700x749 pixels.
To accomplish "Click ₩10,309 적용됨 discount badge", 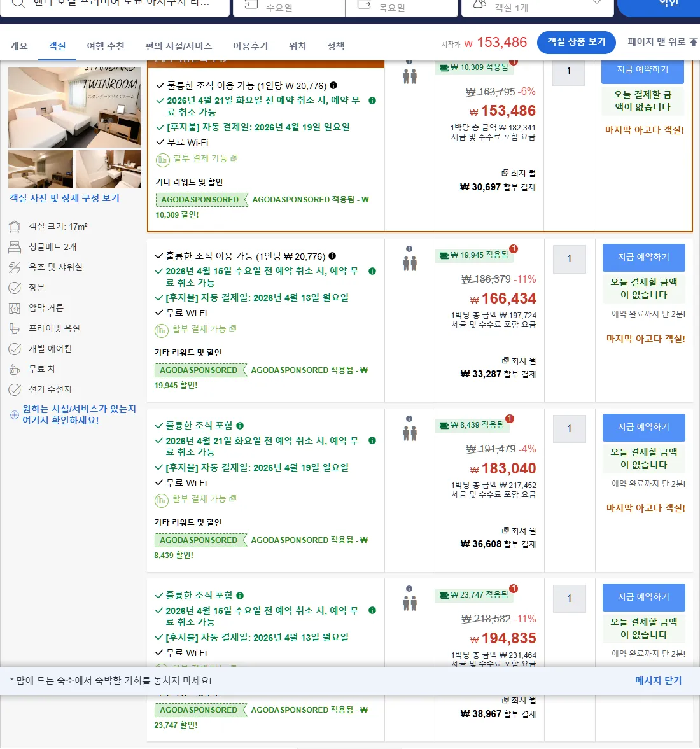I will point(474,67).
